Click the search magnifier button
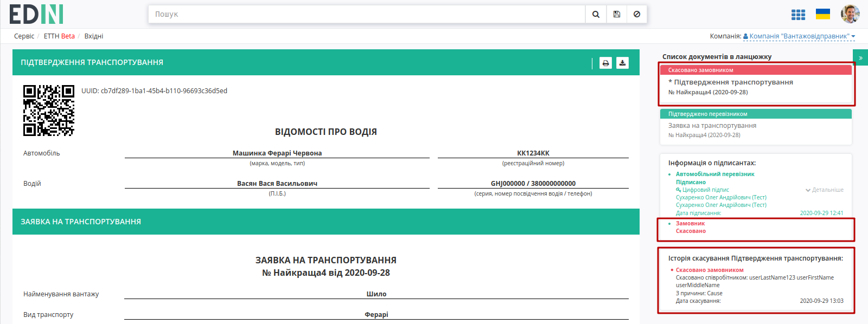Image resolution: width=868 pixels, height=324 pixels. tap(596, 14)
